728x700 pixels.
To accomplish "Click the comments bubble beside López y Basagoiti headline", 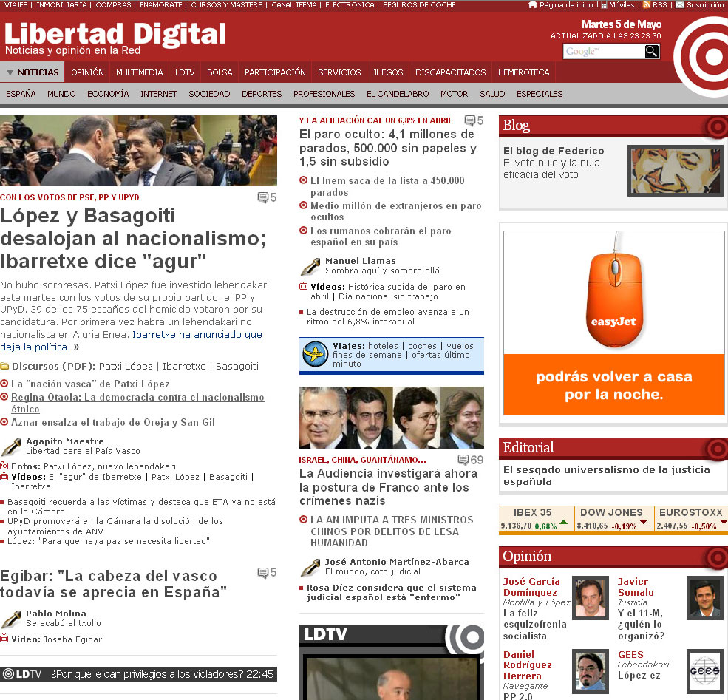I will pos(262,197).
